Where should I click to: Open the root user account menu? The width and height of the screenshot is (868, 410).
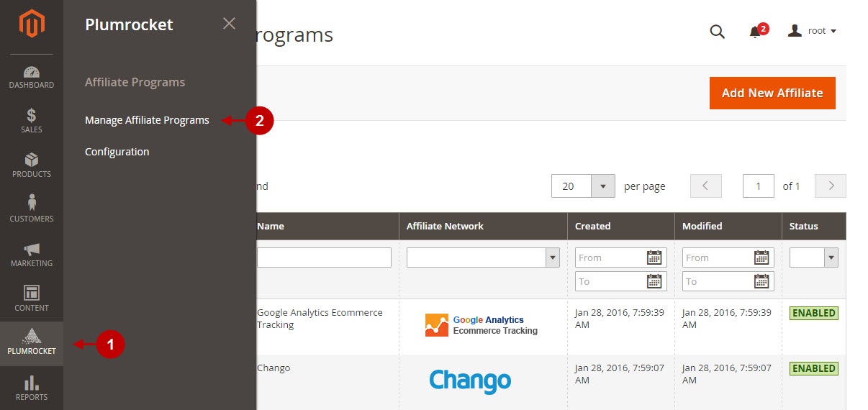[812, 31]
